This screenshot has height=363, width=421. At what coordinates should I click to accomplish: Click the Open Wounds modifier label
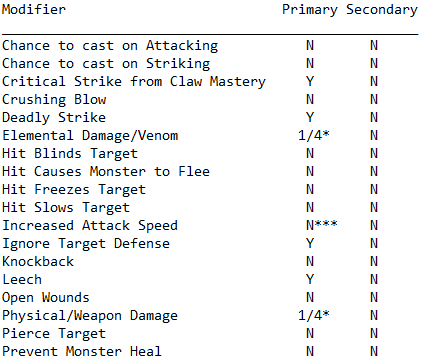(x=46, y=298)
